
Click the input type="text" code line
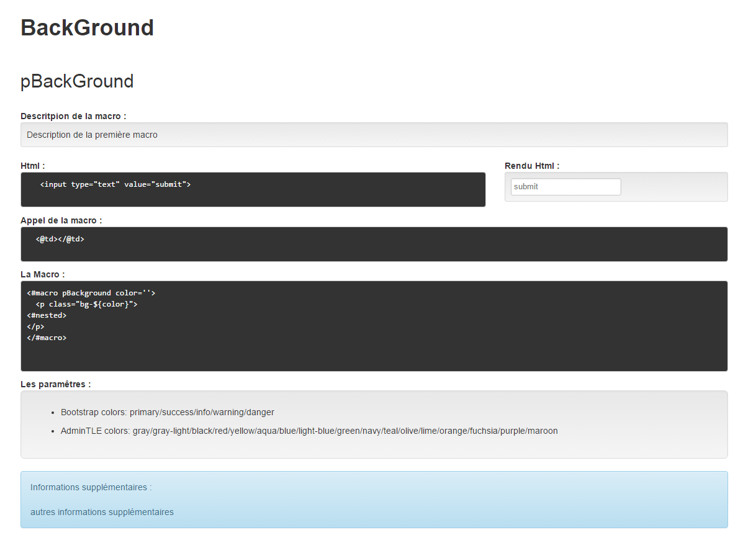click(x=115, y=184)
